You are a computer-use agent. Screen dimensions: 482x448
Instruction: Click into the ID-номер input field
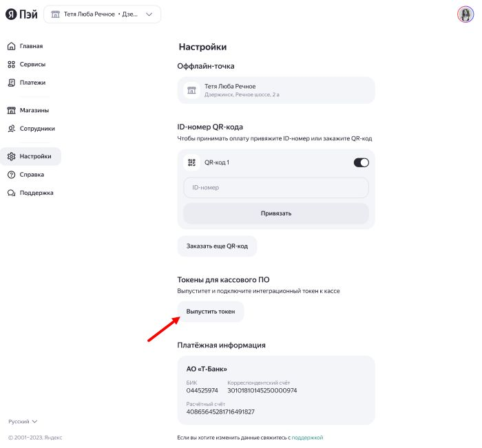(x=275, y=187)
